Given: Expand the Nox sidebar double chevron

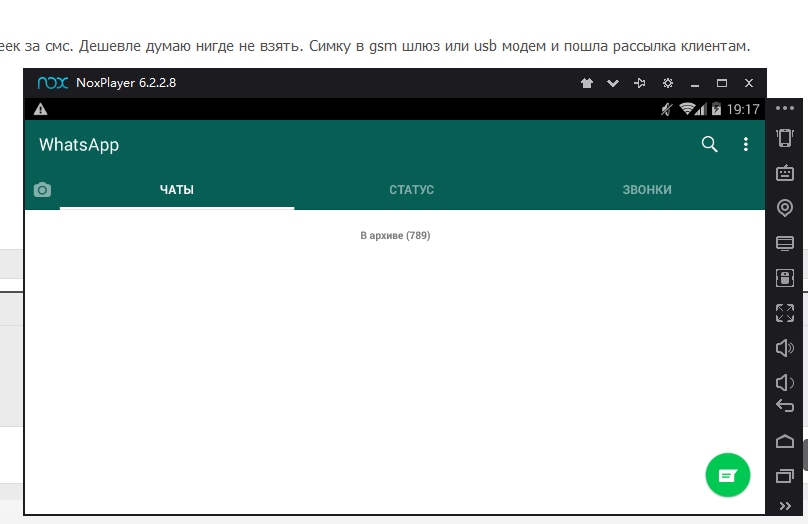Looking at the screenshot, I should (x=785, y=506).
